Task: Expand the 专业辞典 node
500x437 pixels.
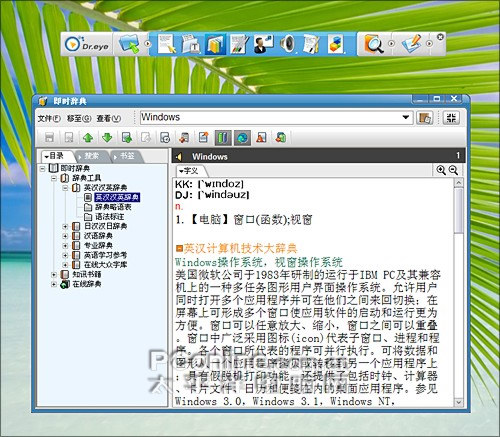Action: (65, 246)
